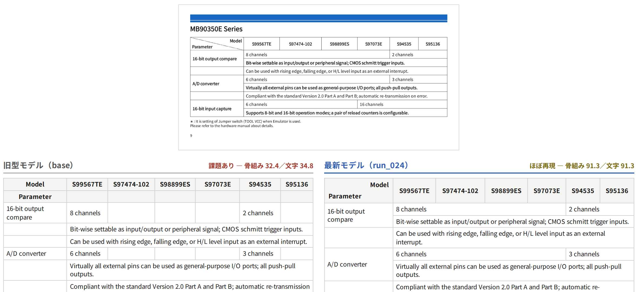Click "A/D converter" row label in run_024 table

point(347,264)
